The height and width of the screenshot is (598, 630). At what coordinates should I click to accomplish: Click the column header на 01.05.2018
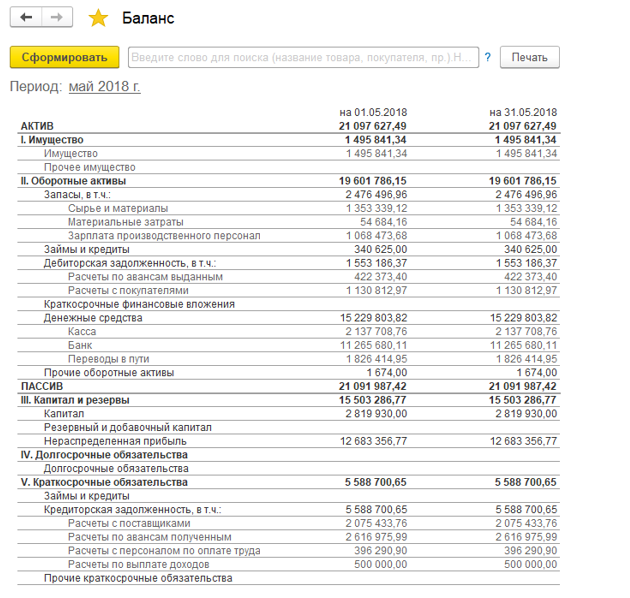click(373, 112)
